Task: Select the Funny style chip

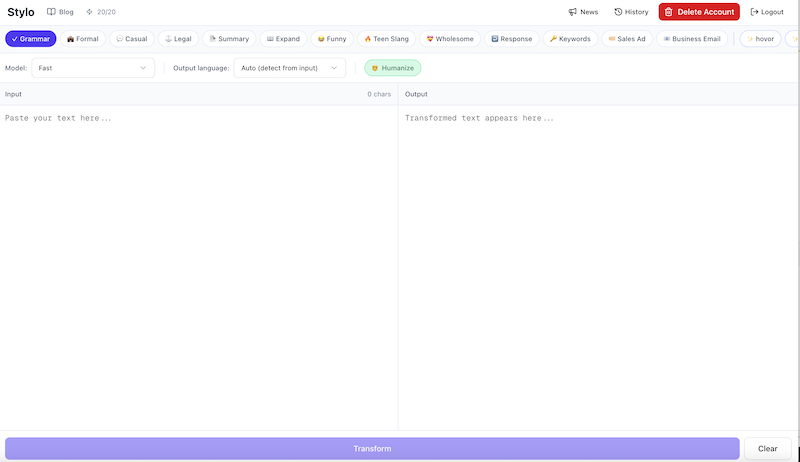Action: (332, 39)
